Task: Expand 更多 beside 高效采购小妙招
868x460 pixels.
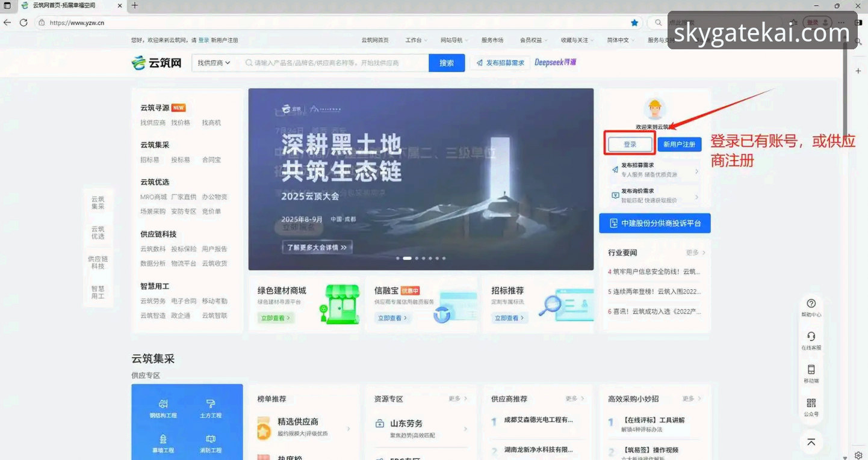Action: point(692,399)
